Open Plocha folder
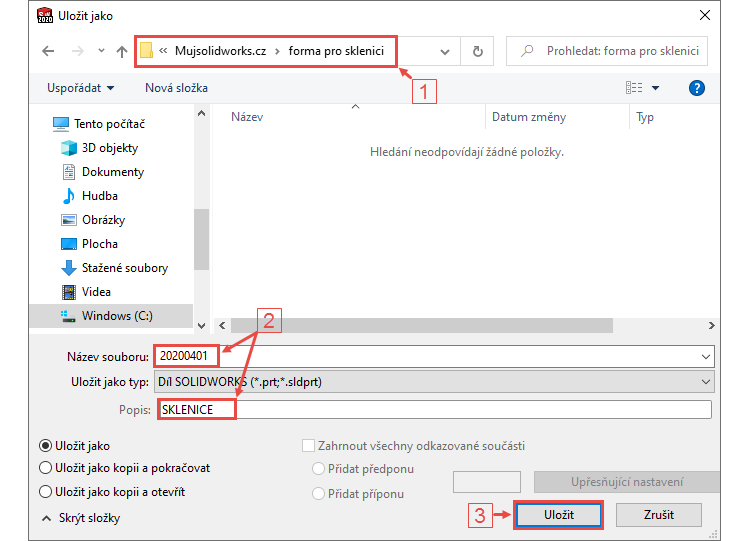Viewport: 750px width, 541px height. [x=100, y=243]
